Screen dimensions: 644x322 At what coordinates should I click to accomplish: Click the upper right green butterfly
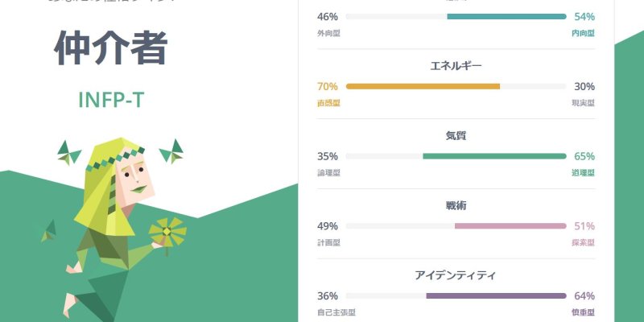[x=171, y=151]
